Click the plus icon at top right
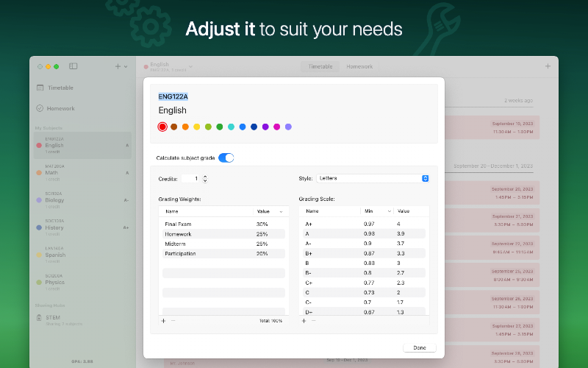588x368 pixels. pos(548,66)
